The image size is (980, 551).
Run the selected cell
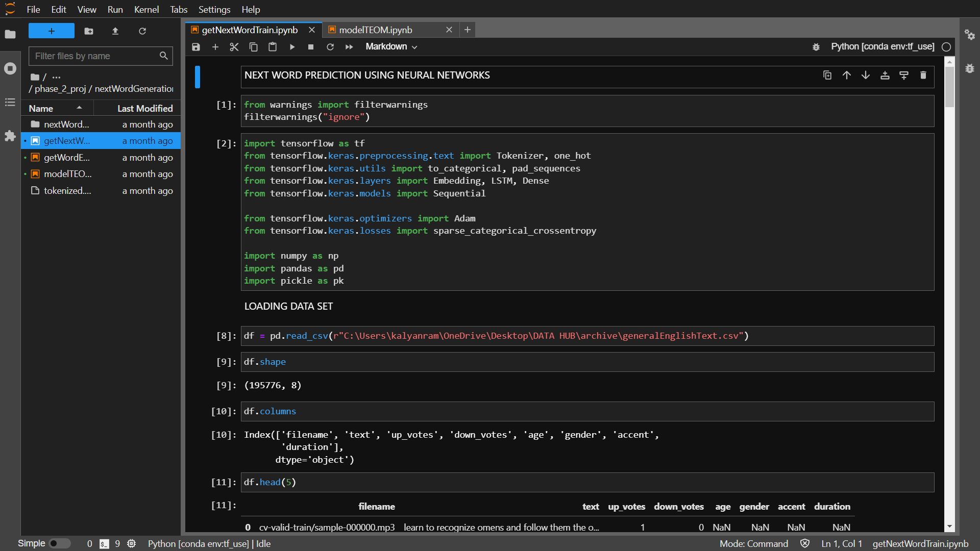pos(292,47)
